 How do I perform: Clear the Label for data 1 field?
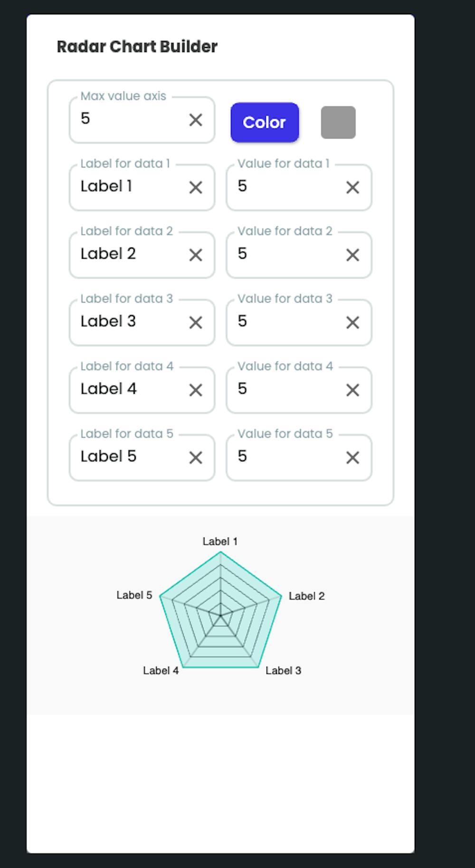[196, 188]
